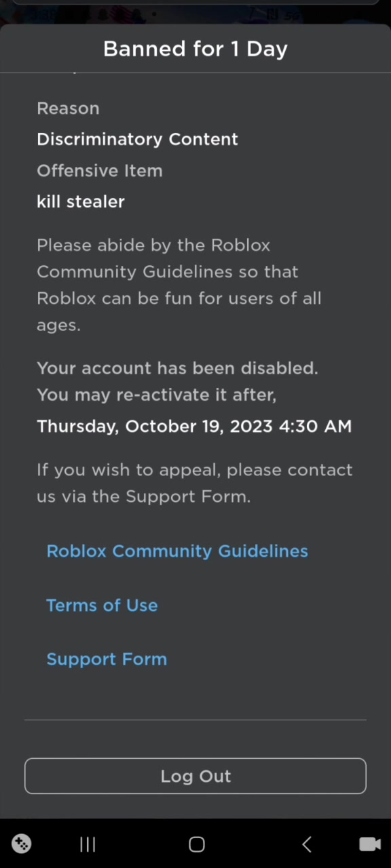391x868 pixels.
Task: Open the Terms of Use link
Action: click(102, 606)
